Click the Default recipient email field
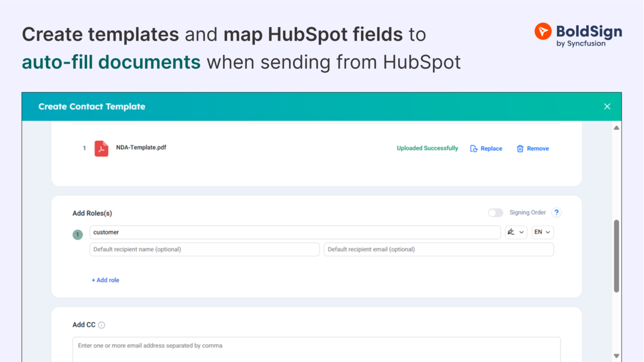The height and width of the screenshot is (362, 644). (438, 249)
